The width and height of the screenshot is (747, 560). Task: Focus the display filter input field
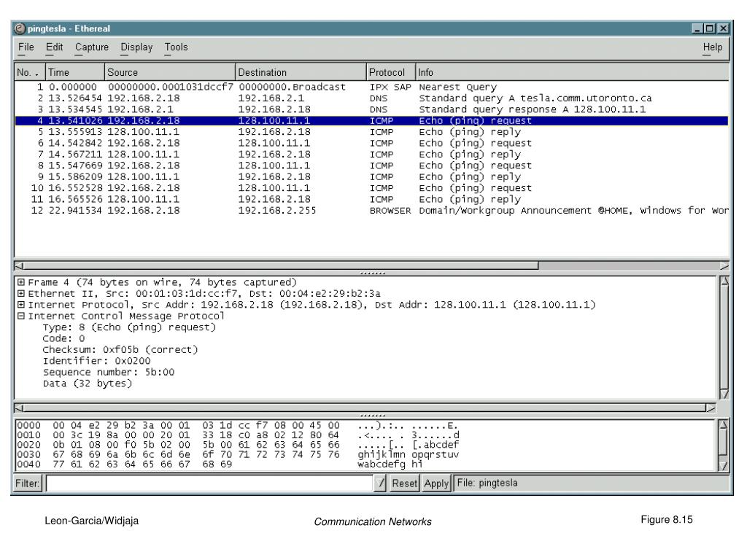(x=209, y=483)
